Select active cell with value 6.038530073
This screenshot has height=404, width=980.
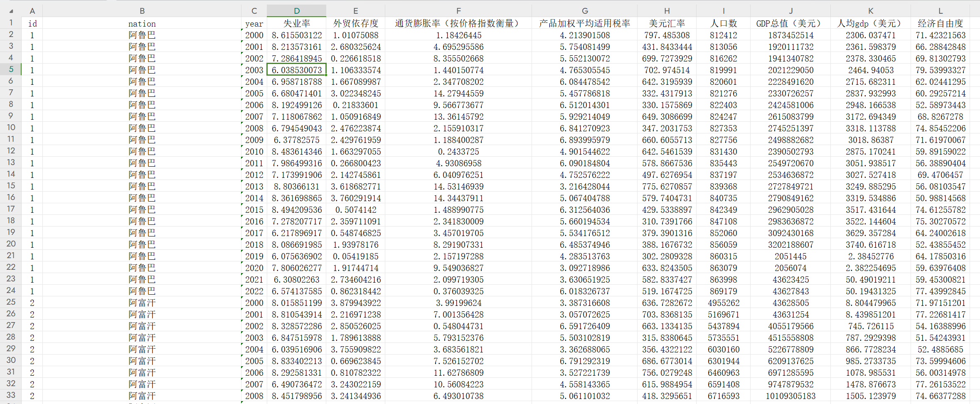coord(296,70)
